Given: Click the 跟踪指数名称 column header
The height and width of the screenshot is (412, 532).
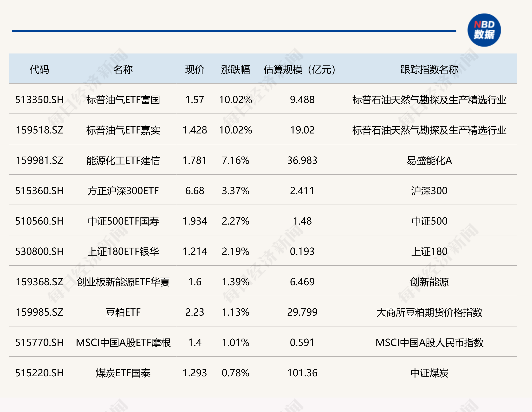Looking at the screenshot, I should pyautogui.click(x=429, y=69).
